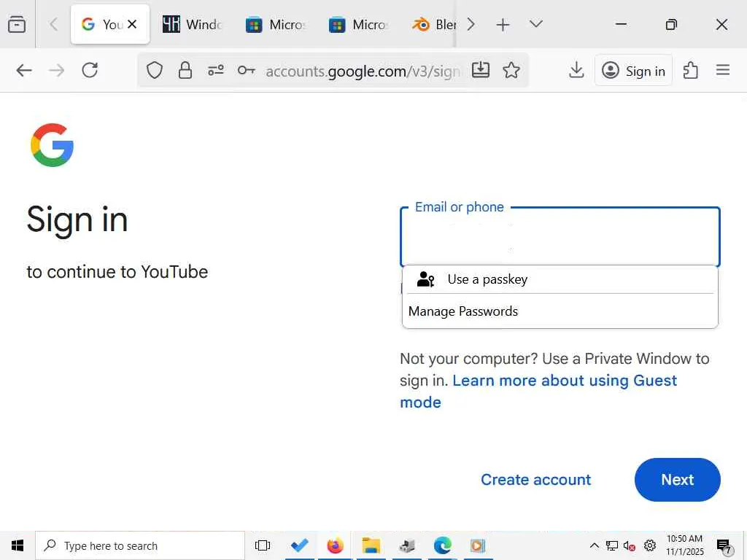
Task: Open the Firefox hamburger menu
Action: click(x=723, y=71)
